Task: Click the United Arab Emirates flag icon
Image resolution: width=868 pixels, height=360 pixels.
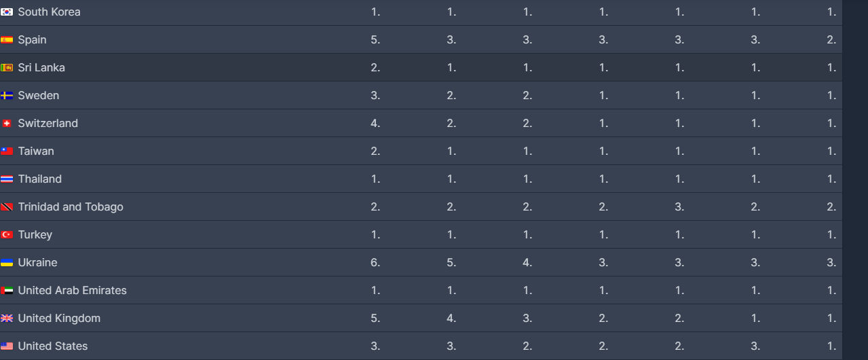Action: (7, 291)
